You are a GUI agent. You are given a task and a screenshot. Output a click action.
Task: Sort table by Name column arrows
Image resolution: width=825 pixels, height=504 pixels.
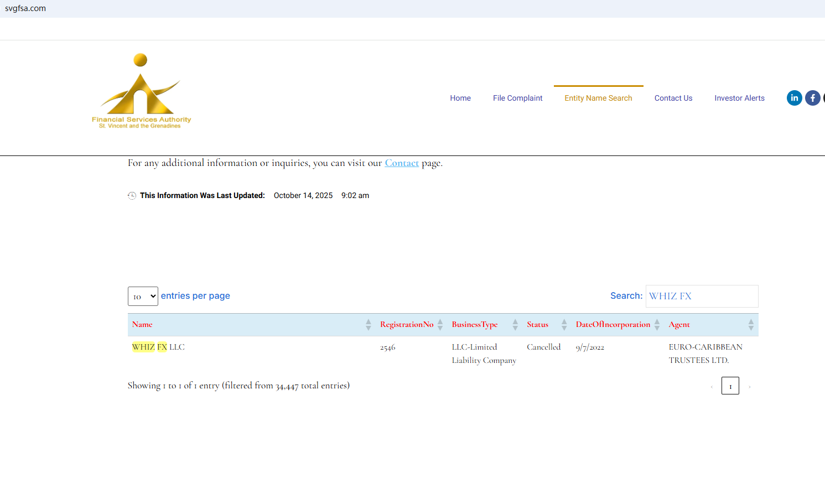pos(368,325)
